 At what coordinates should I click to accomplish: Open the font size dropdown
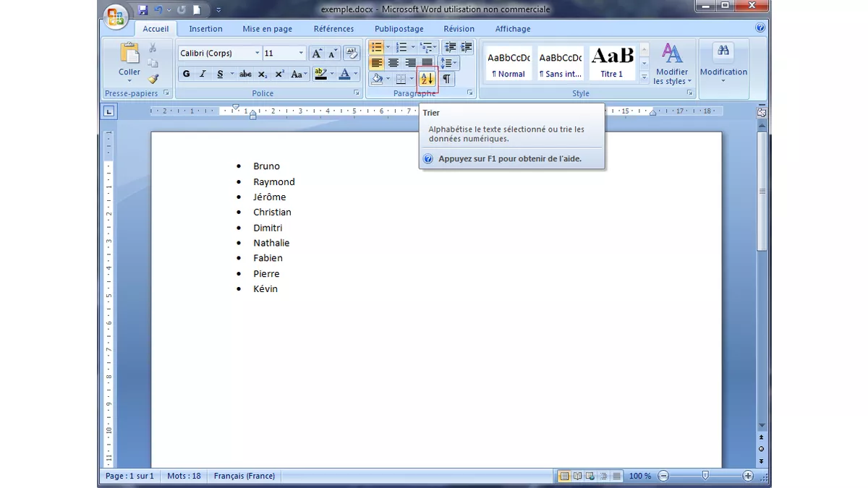click(300, 52)
